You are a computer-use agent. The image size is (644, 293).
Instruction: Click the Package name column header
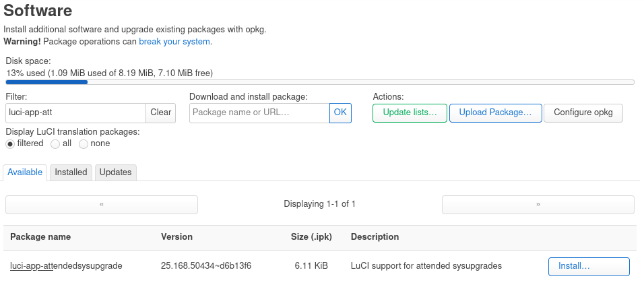click(40, 237)
